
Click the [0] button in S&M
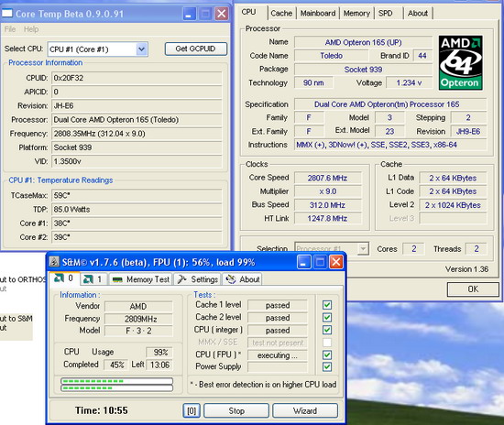pyautogui.click(x=192, y=410)
